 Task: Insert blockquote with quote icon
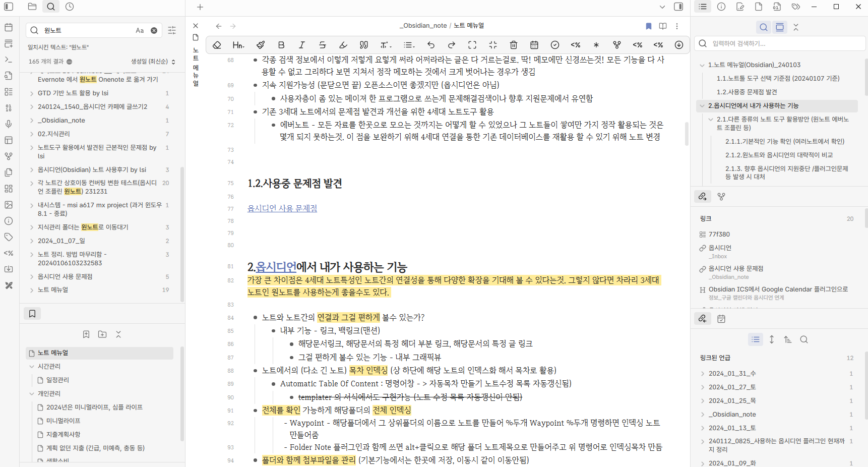[364, 45]
